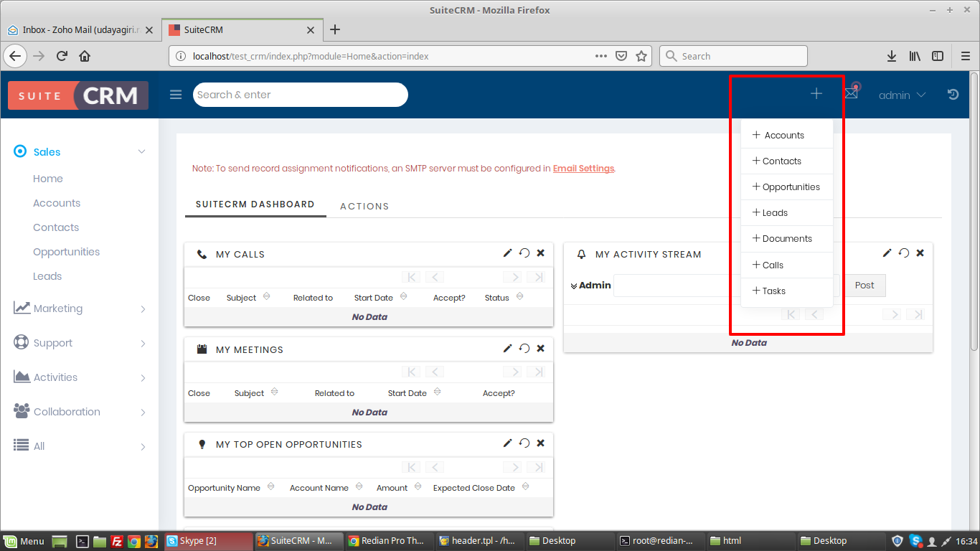The image size is (980, 551).
Task: Remove the My Meetings dashlet
Action: (541, 348)
